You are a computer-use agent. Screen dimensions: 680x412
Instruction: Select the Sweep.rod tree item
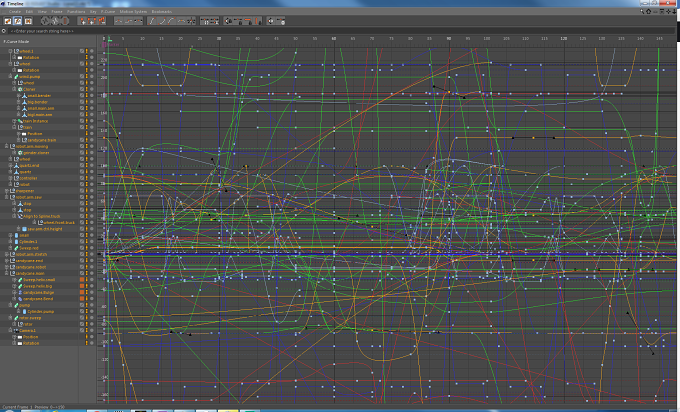pyautogui.click(x=29, y=248)
